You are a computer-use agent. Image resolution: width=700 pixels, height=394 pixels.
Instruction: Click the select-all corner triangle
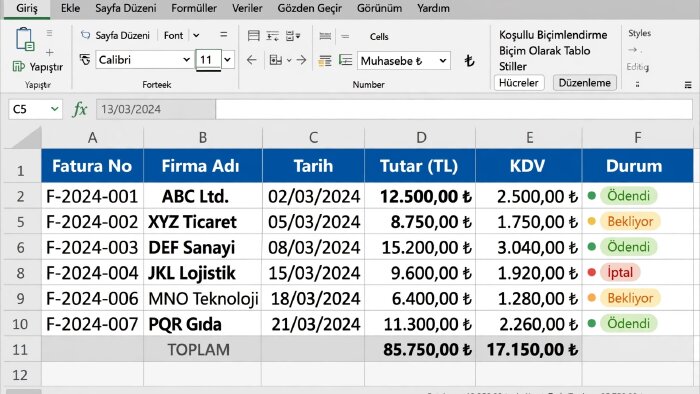tap(27, 138)
